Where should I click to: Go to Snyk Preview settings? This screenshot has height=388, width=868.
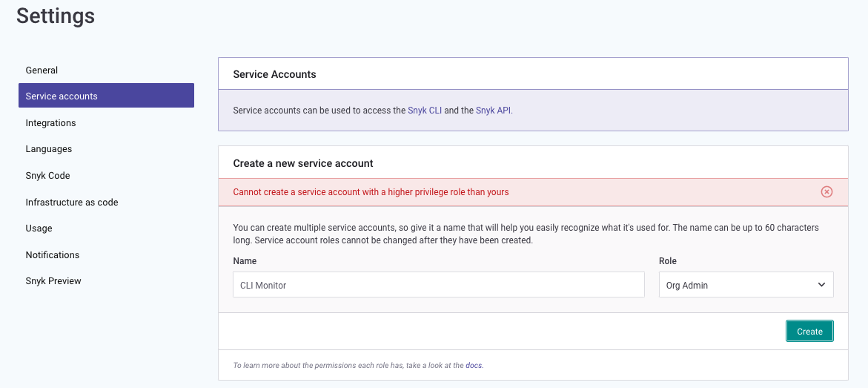[x=53, y=281]
